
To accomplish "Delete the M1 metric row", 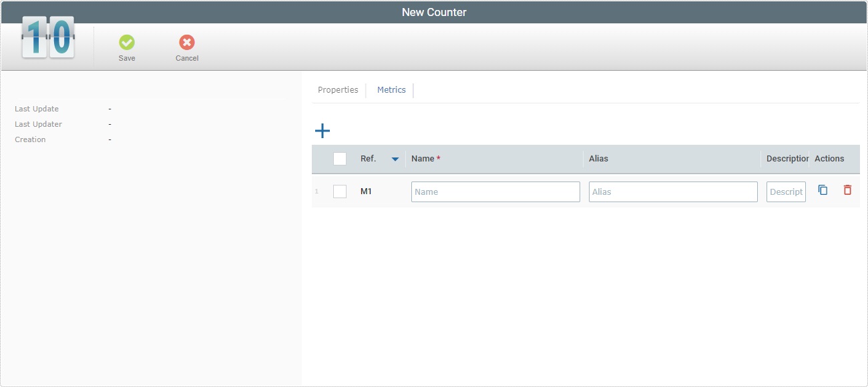I will [847, 190].
